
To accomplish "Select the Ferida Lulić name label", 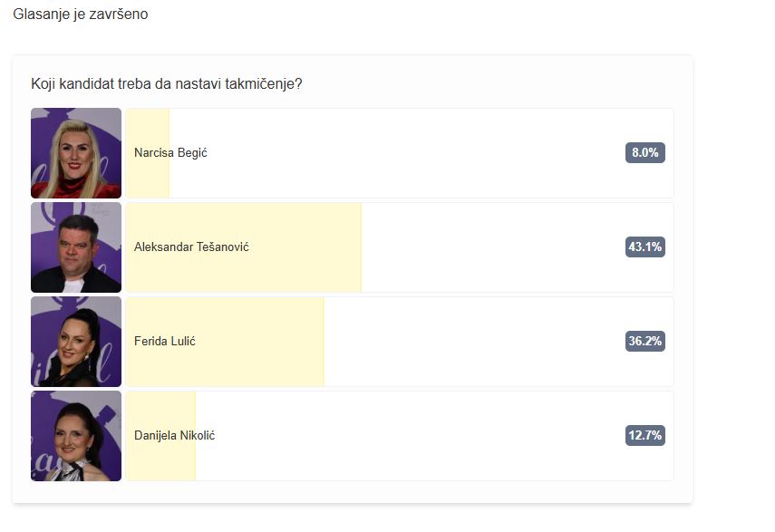I will coord(165,342).
